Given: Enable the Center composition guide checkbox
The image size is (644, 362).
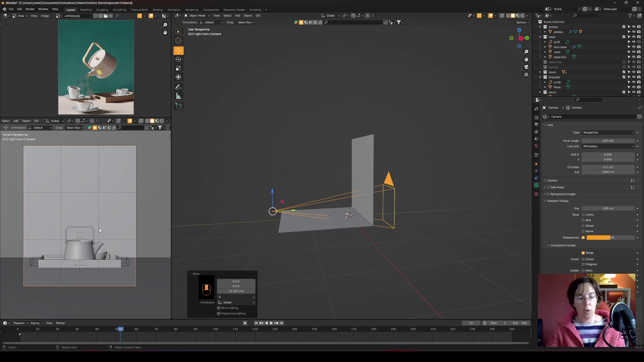Looking at the screenshot, I should (x=583, y=259).
